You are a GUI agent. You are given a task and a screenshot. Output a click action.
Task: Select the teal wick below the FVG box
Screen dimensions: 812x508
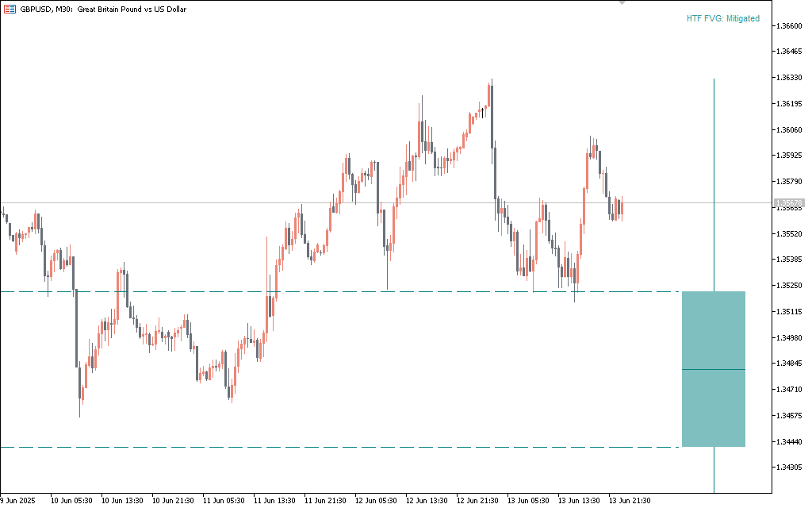(714, 470)
